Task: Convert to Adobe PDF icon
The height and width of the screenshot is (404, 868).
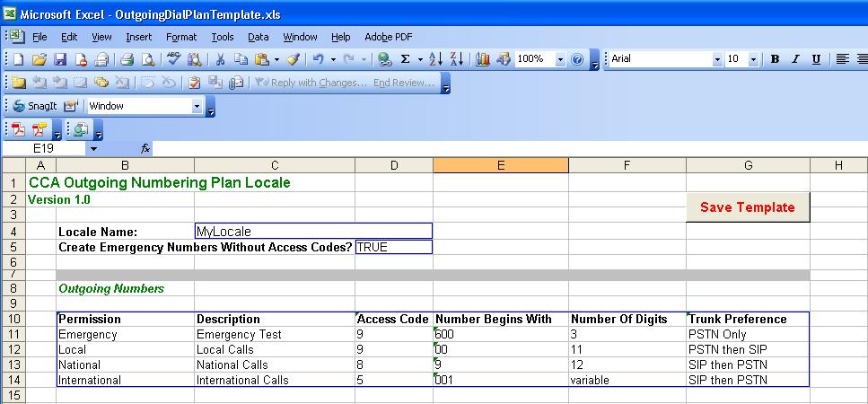Action: (19, 129)
